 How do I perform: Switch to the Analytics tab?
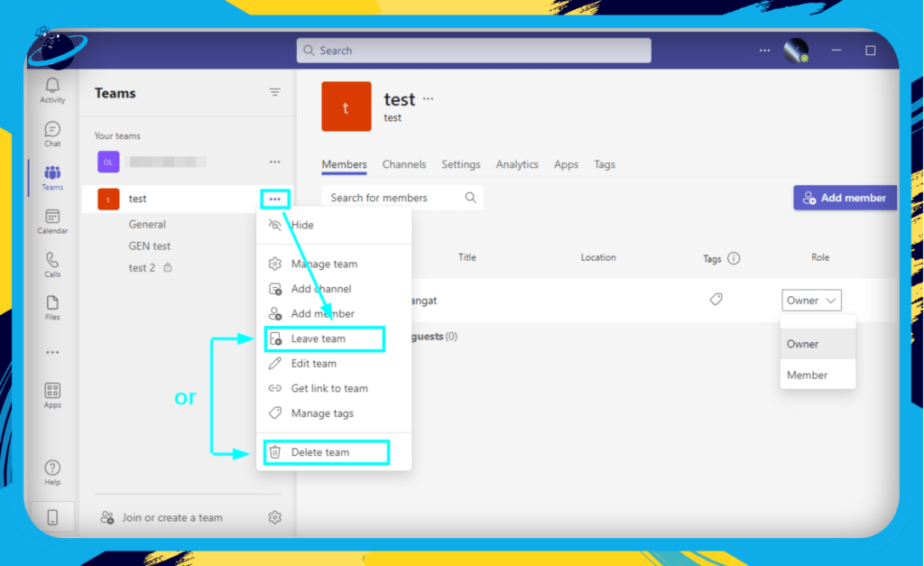pyautogui.click(x=517, y=164)
